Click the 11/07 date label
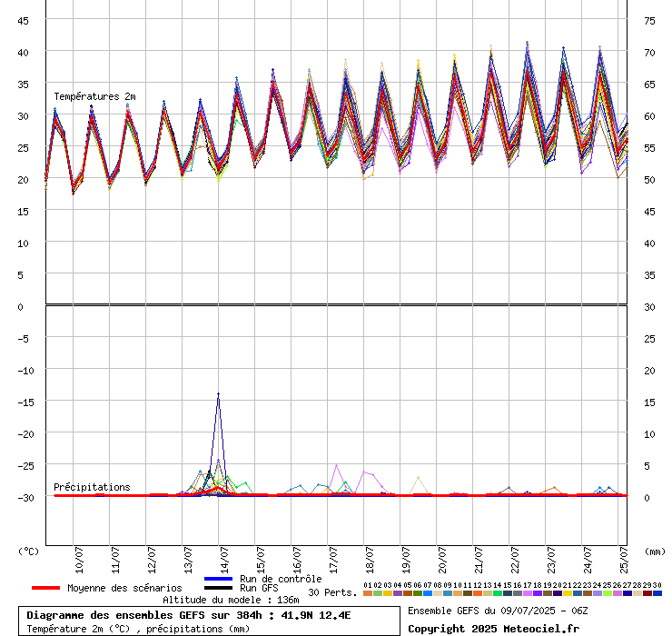This screenshot has height=636, width=672. coord(115,560)
